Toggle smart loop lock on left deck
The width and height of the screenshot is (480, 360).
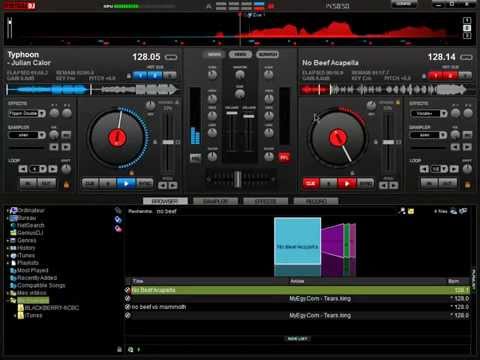pyautogui.click(x=66, y=184)
